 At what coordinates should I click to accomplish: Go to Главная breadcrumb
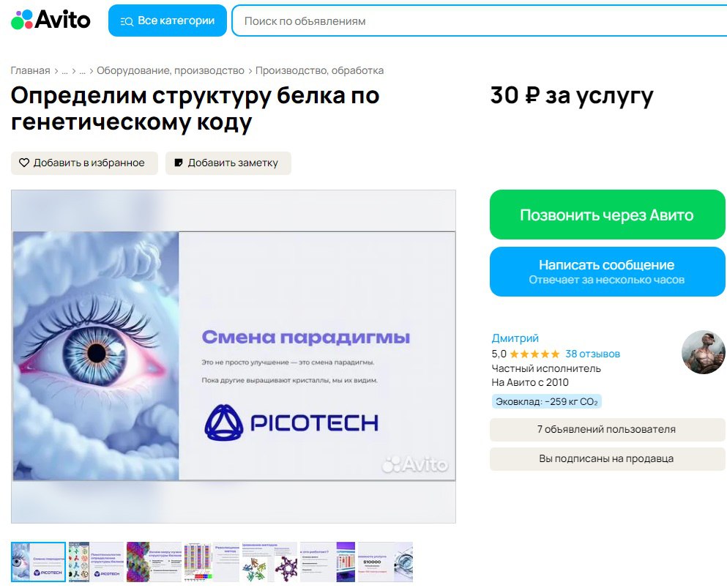point(30,70)
